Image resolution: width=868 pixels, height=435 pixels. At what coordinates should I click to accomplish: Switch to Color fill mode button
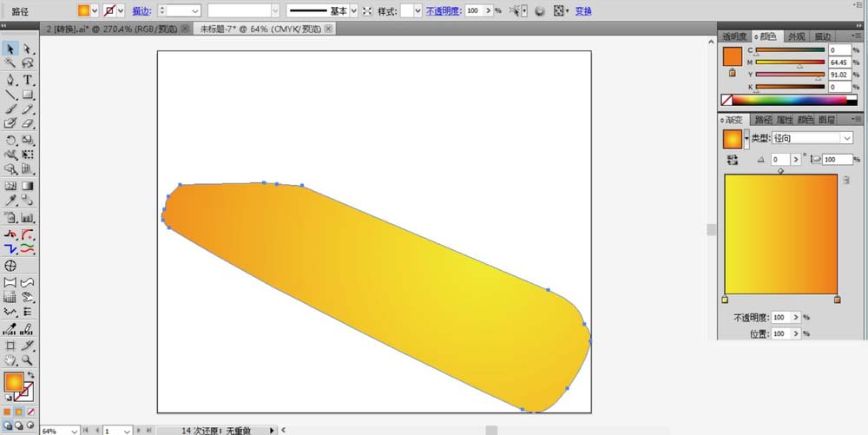(x=7, y=412)
